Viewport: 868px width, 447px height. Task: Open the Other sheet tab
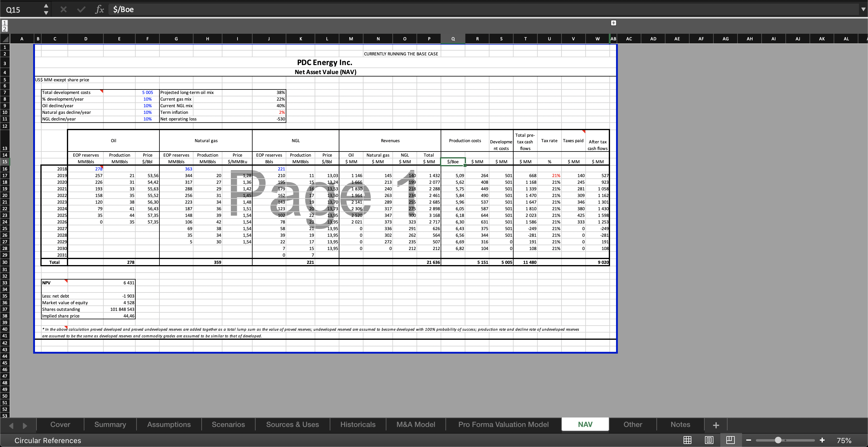(633, 424)
